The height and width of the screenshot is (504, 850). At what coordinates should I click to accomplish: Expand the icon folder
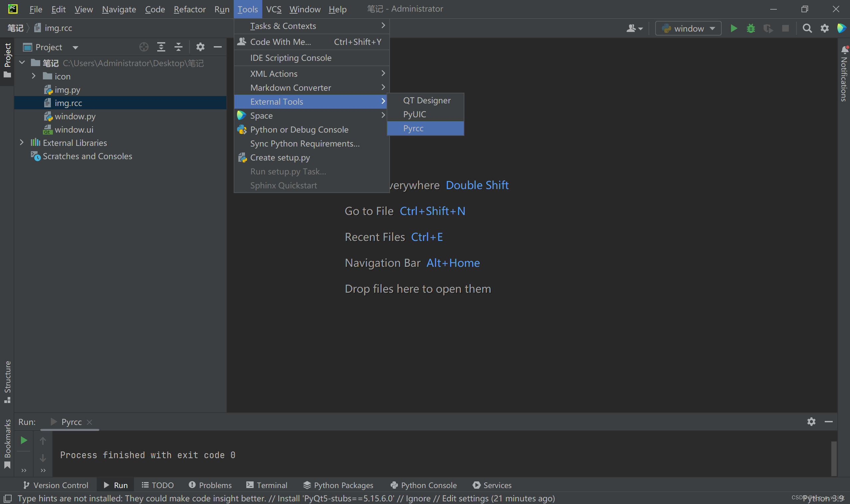coord(34,76)
